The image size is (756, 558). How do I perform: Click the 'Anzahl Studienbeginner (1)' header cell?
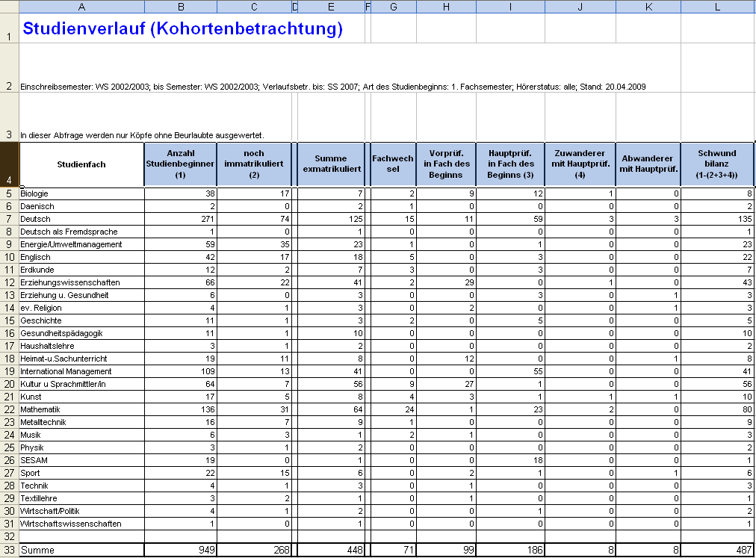coord(180,164)
